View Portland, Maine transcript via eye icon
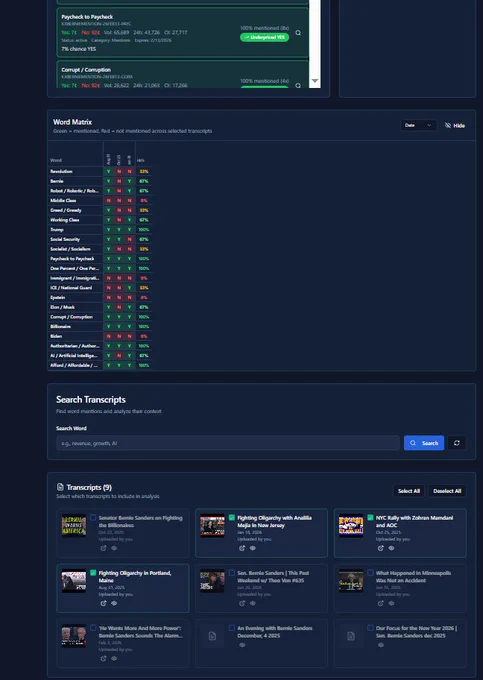 coord(114,603)
